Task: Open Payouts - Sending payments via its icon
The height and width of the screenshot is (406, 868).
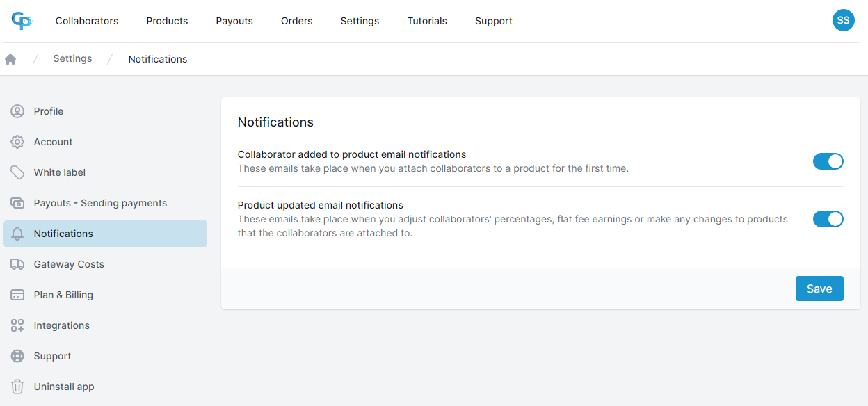Action: tap(19, 203)
